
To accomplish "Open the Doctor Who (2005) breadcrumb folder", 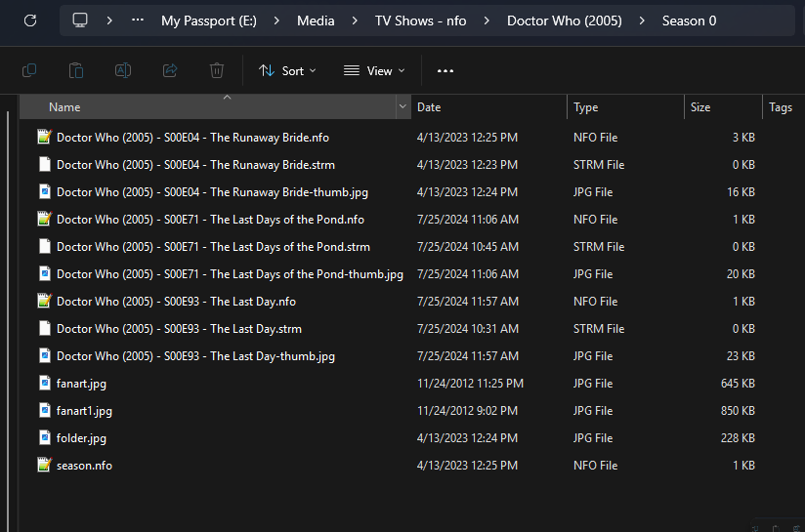I will pyautogui.click(x=564, y=20).
